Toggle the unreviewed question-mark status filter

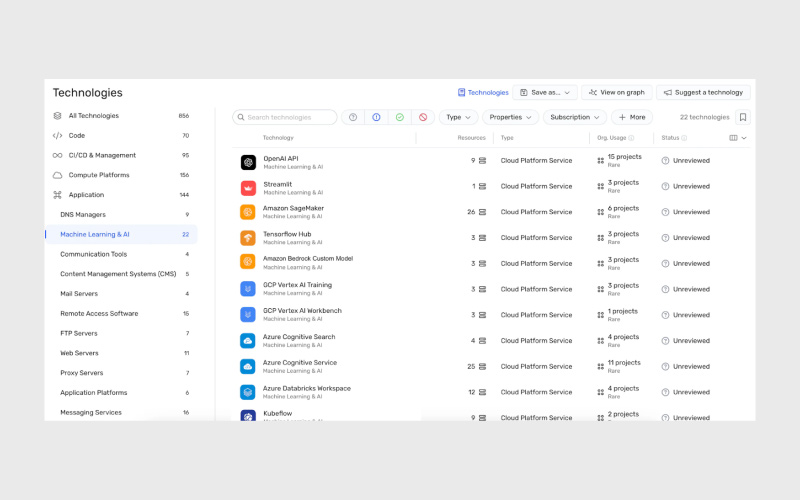click(x=353, y=117)
